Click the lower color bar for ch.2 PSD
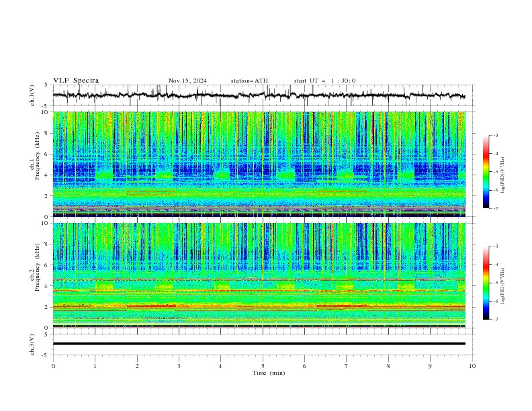Image resolution: width=532 pixels, height=411 pixels. 486,283
